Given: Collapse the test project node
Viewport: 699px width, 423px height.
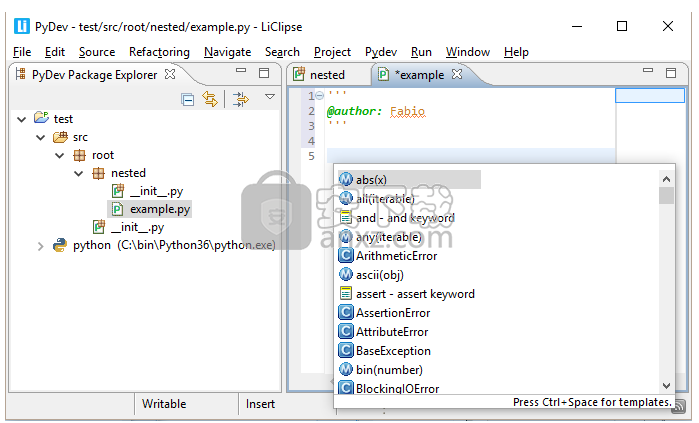Looking at the screenshot, I should pyautogui.click(x=21, y=119).
